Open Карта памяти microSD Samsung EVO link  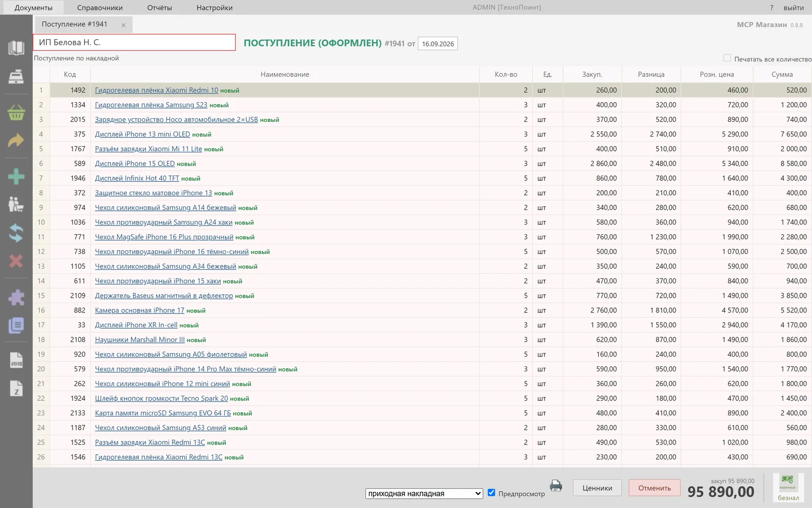point(163,413)
